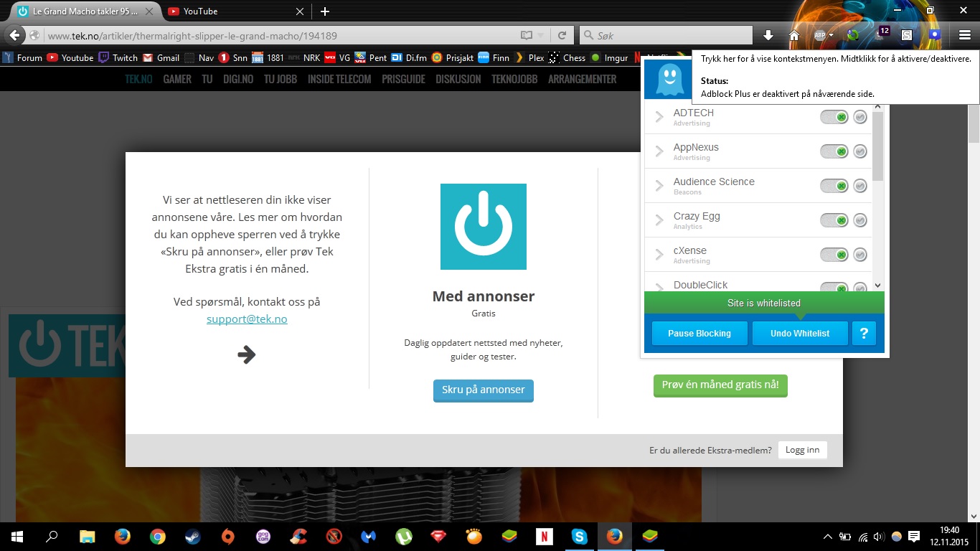The width and height of the screenshot is (980, 551).
Task: Toggle blocking for Audience Science tracker
Action: click(x=834, y=186)
